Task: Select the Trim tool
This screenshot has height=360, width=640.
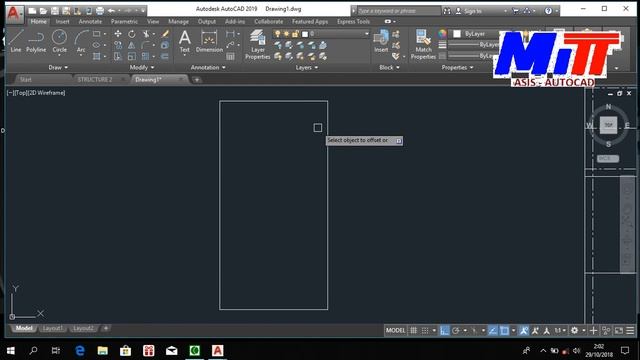Action: coord(146,34)
